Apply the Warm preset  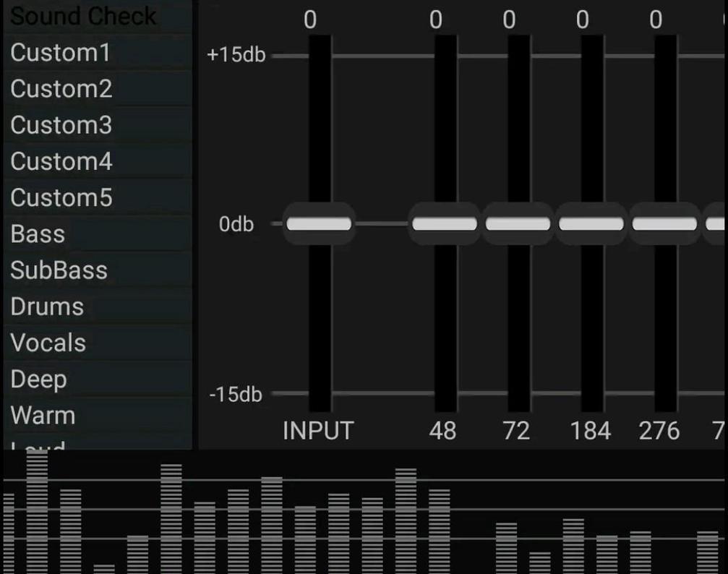coord(80,414)
